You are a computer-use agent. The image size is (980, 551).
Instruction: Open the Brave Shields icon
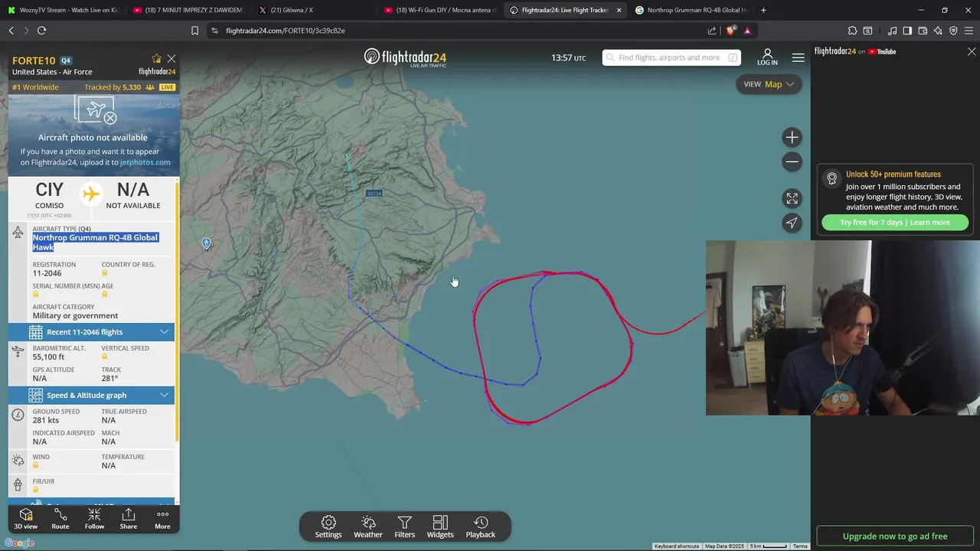point(731,31)
